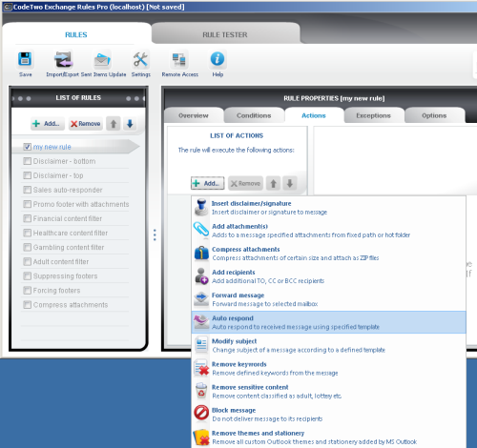The image size is (477, 448).
Task: Click the vertical splitter dots between panels
Action: click(x=155, y=234)
